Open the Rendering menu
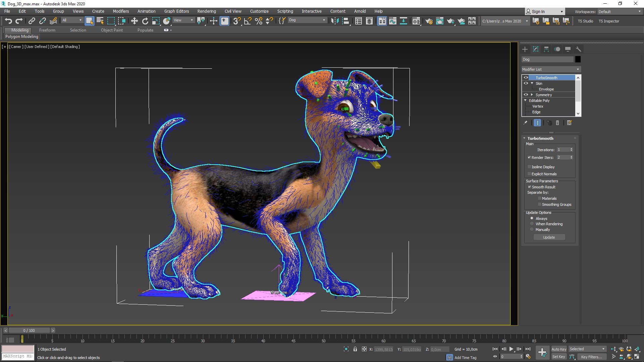Screen dimensions: 644x362 (x=206, y=11)
